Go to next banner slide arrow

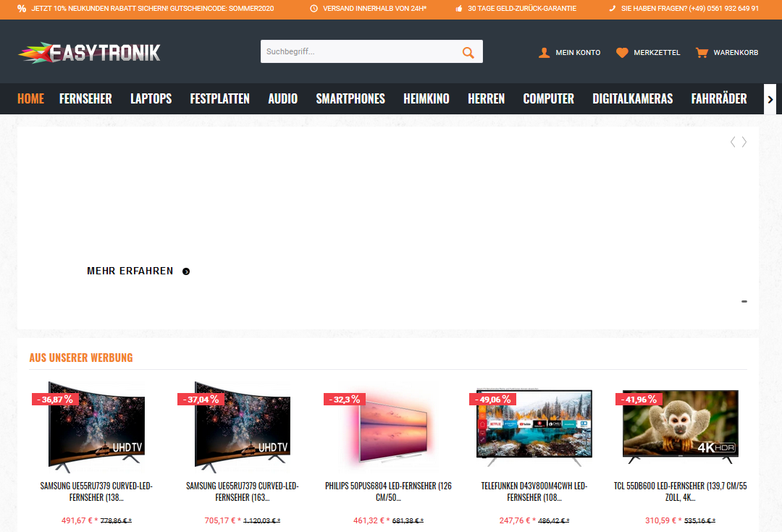(744, 142)
